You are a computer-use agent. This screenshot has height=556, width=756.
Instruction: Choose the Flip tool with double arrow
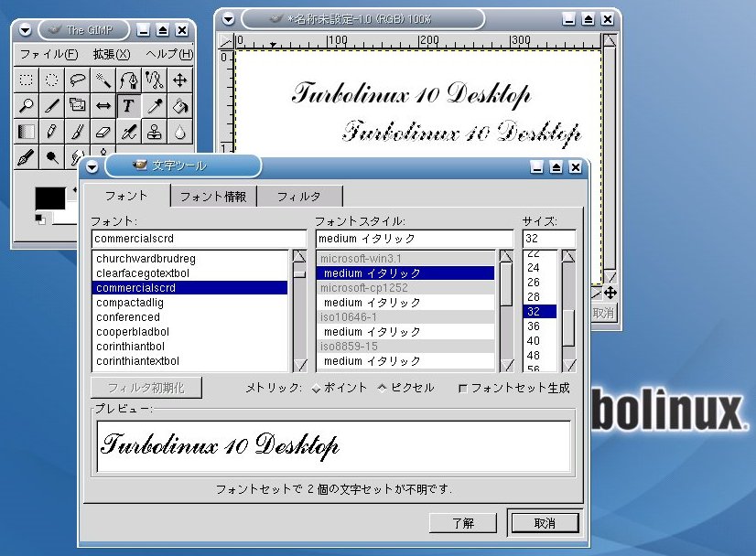[x=103, y=105]
